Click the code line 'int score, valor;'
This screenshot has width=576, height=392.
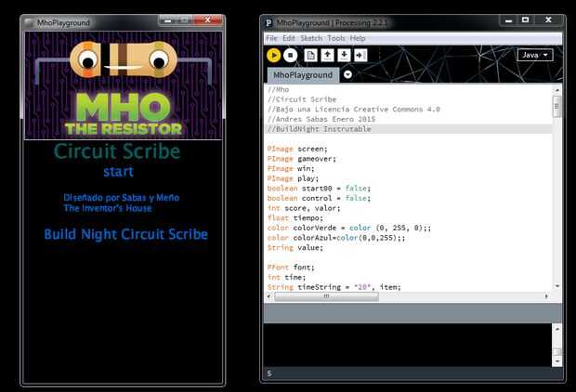point(304,208)
